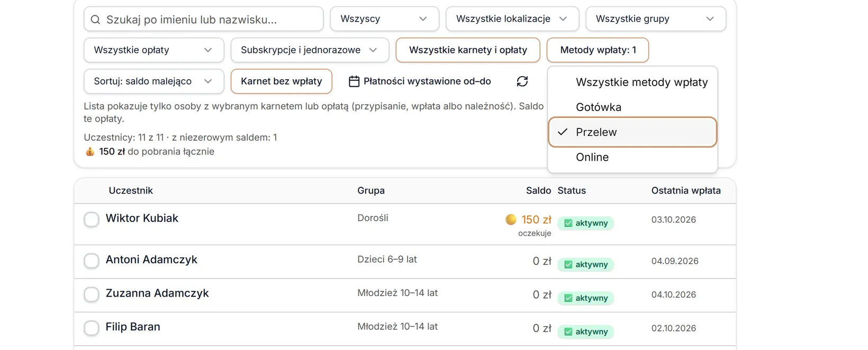Click the checkmark next to Przelew
This screenshot has height=350, width=868.
(563, 132)
